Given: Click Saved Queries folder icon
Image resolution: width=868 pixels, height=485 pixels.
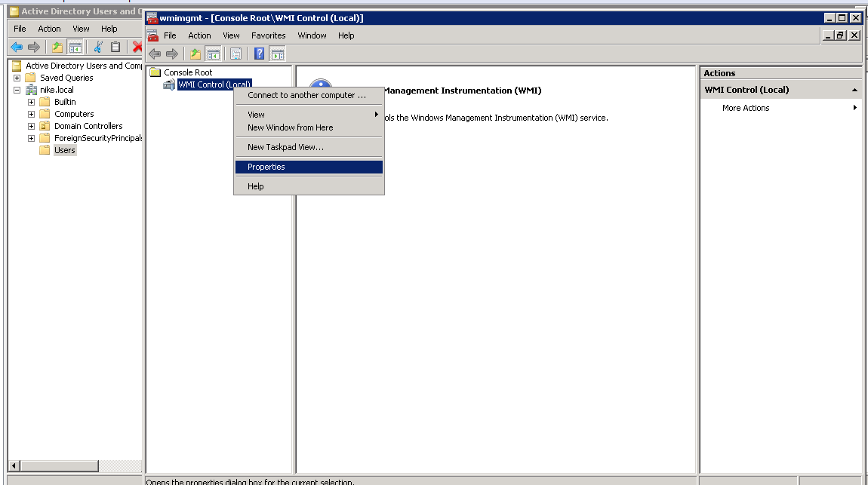Looking at the screenshot, I should (30, 78).
